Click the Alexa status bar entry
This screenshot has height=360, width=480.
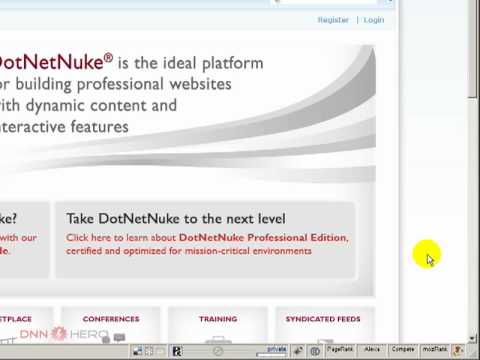click(372, 349)
